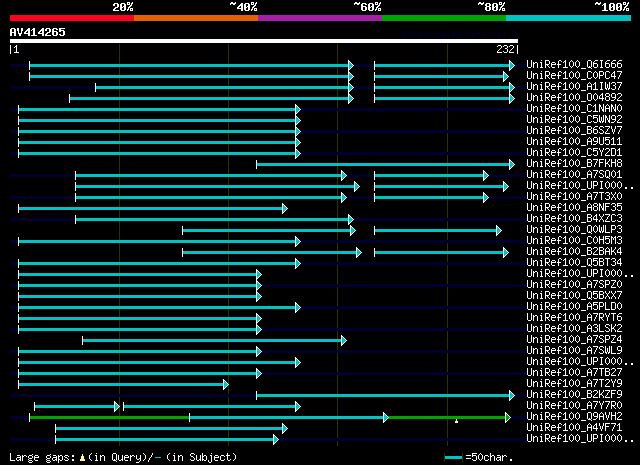The height and width of the screenshot is (465, 640).
Task: Click the yellow gap marker in Q9AVH2 row
Action: pos(456,421)
